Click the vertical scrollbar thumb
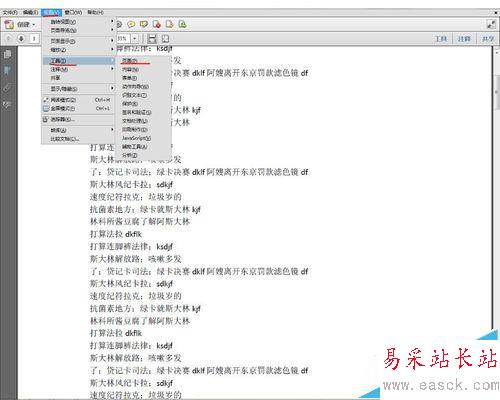This screenshot has width=500, height=400. [497, 93]
